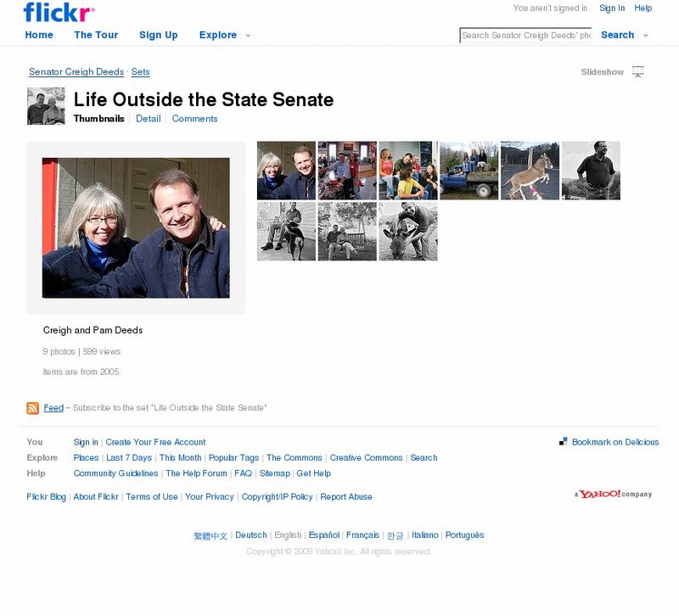The height and width of the screenshot is (616, 679).
Task: Open the jumping donkey thumbnail
Action: click(530, 171)
